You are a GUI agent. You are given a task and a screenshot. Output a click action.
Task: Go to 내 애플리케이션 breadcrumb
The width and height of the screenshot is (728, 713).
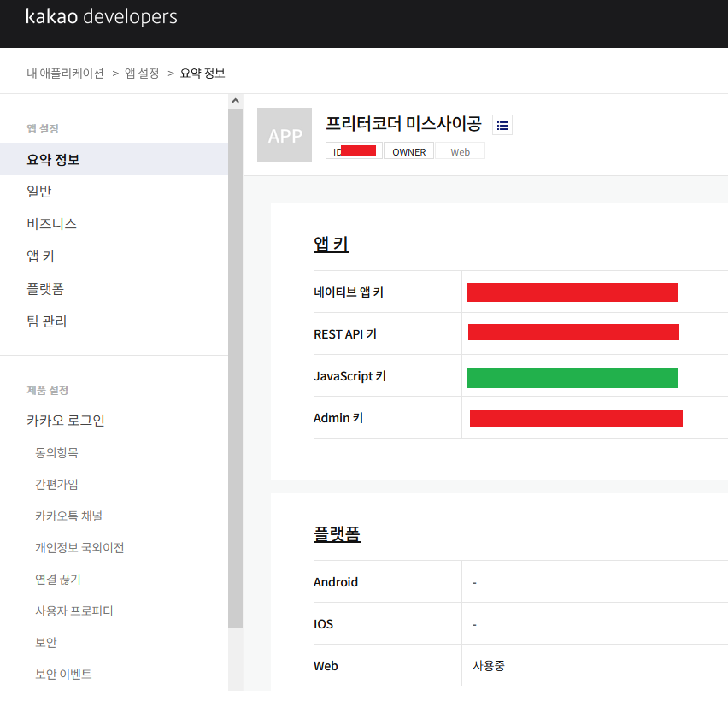coord(65,74)
